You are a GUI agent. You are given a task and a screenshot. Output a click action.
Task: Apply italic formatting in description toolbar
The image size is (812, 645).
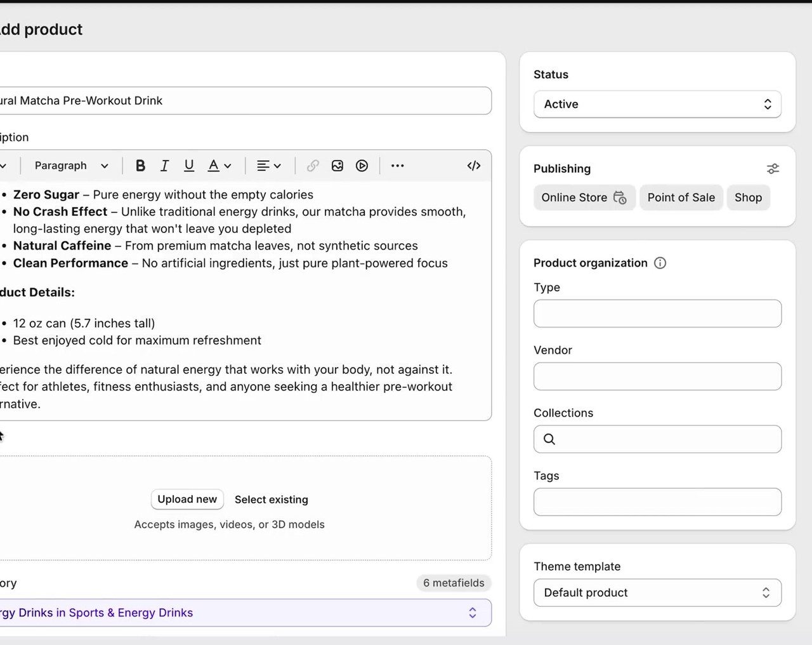click(x=164, y=166)
